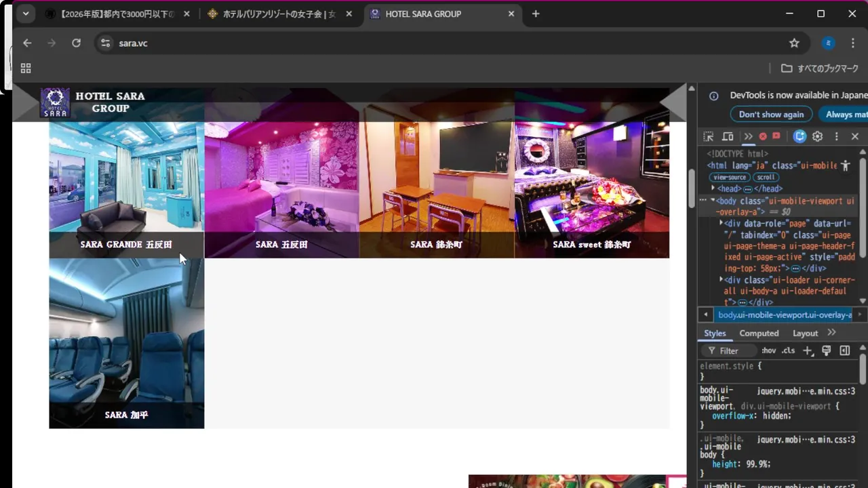The height and width of the screenshot is (488, 868).
Task: Toggle rendering emulations paintbrush icon
Action: tap(826, 351)
